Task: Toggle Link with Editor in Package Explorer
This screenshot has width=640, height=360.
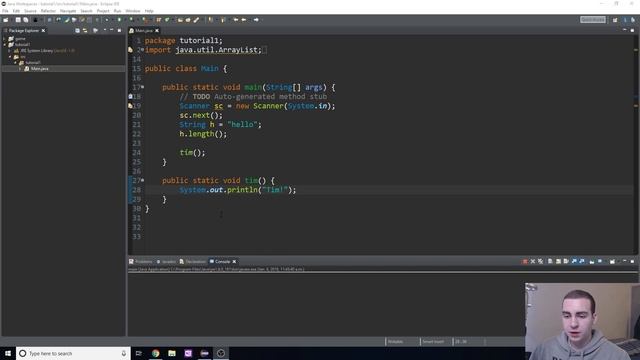Action: (x=85, y=31)
